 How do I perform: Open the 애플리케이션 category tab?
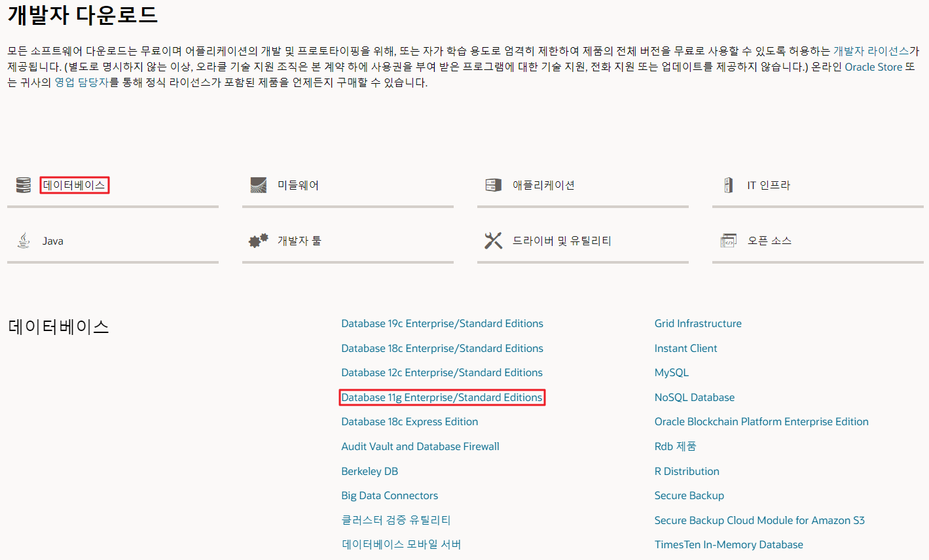[x=543, y=185]
